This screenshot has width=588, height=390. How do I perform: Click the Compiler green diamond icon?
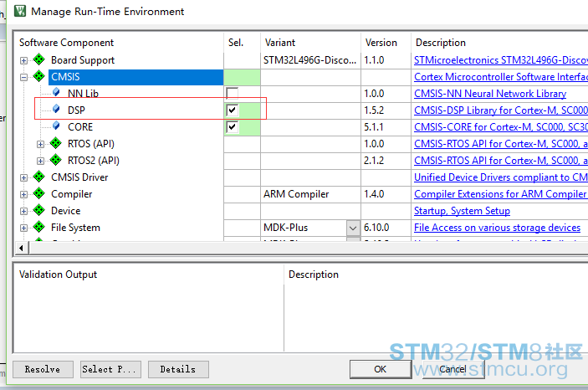click(x=39, y=193)
